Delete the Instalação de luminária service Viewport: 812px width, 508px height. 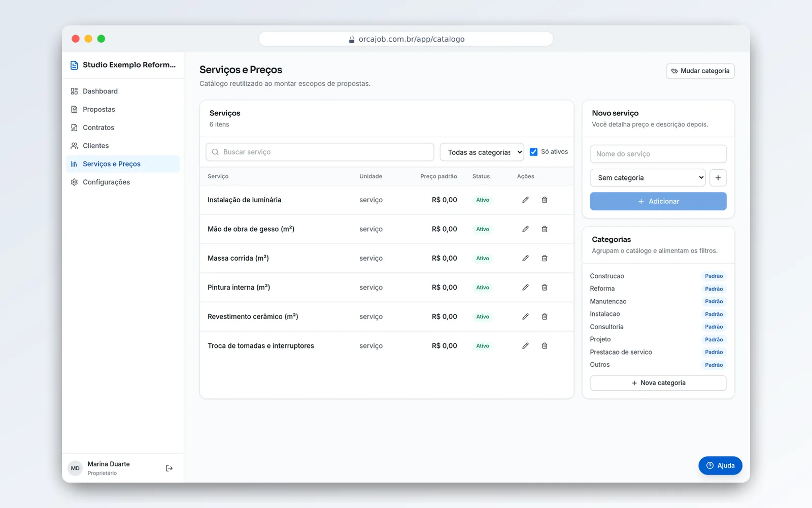tap(545, 200)
